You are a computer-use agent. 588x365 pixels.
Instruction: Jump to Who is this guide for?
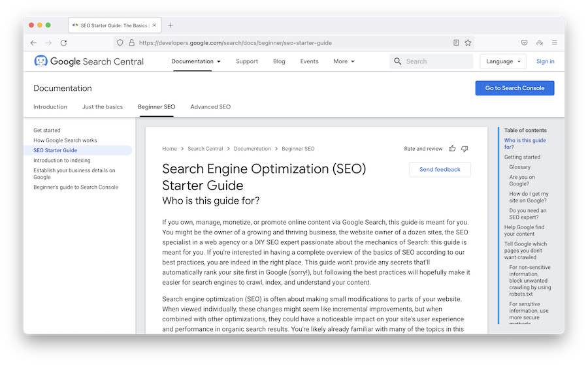(x=525, y=144)
